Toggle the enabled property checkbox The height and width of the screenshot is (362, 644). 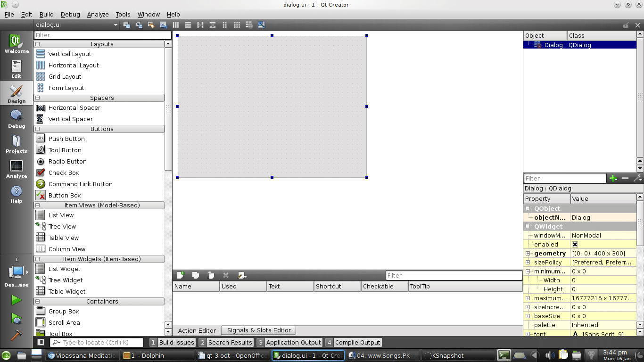click(575, 244)
